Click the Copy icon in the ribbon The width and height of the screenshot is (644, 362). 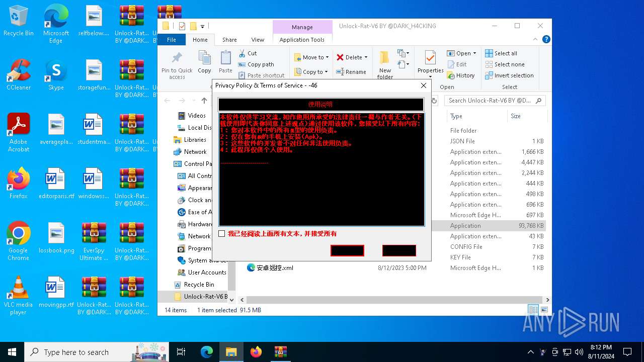point(204,62)
